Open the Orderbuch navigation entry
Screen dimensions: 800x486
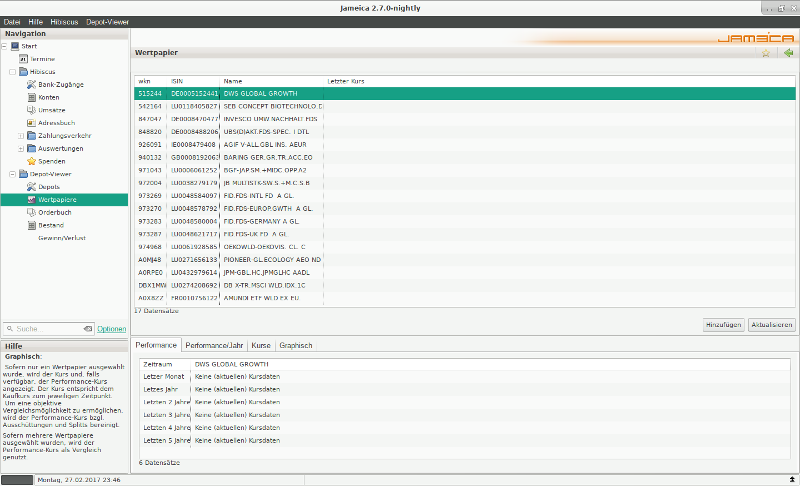point(55,212)
